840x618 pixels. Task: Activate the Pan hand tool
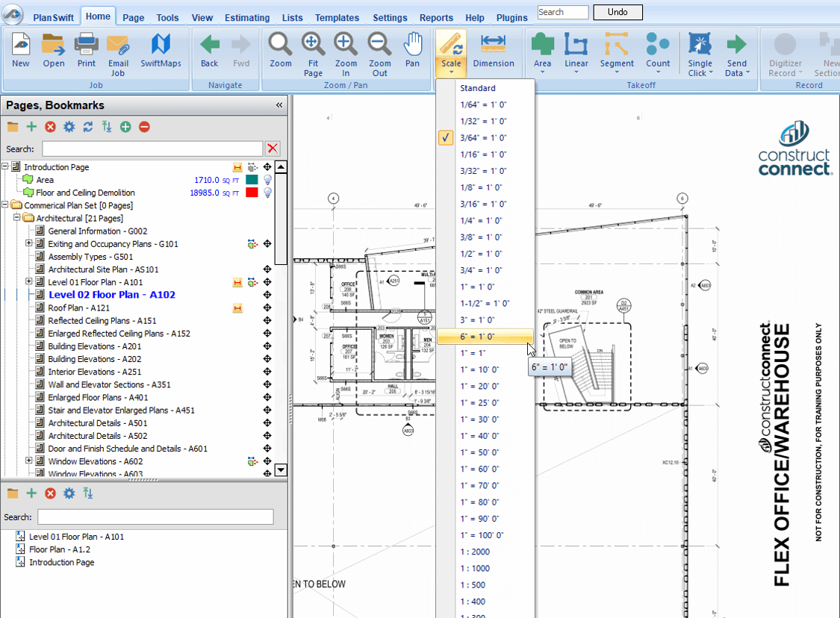(412, 44)
